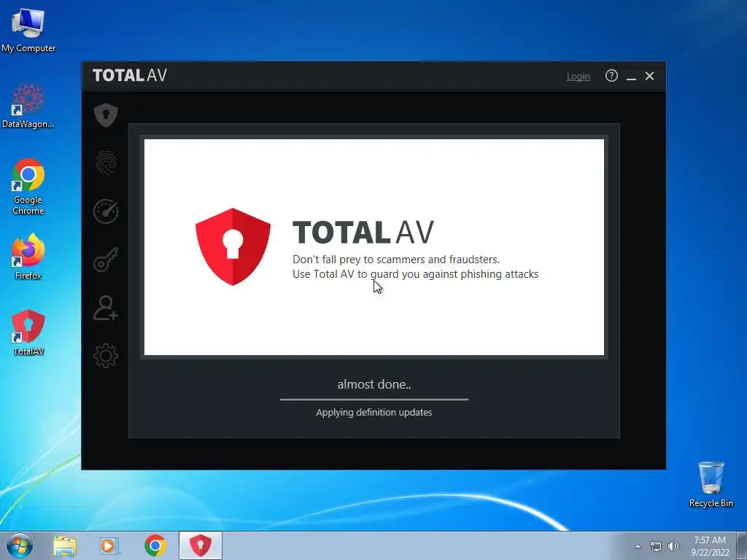Open the key password vault icon
This screenshot has width=747, height=560.
[106, 260]
